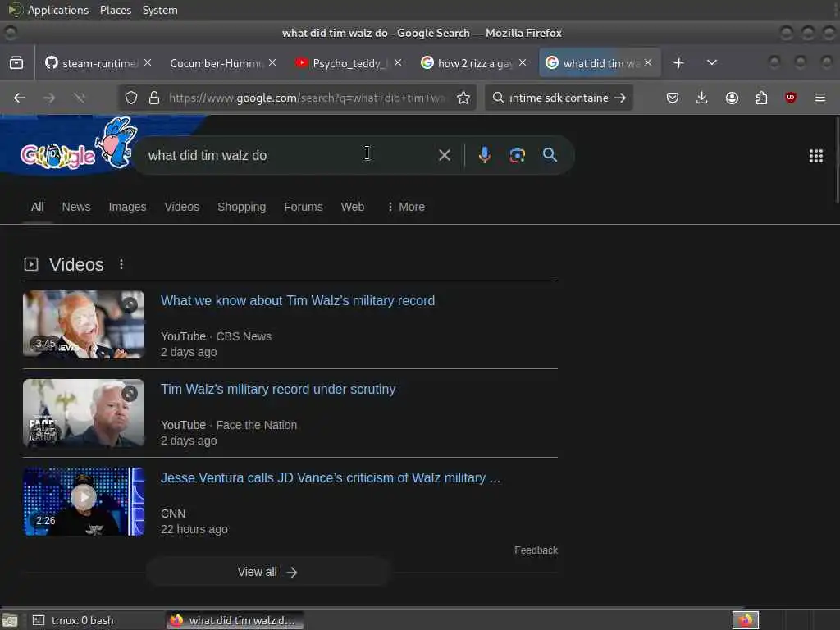This screenshot has width=840, height=630.
Task: Switch to Psycho_teddy YouTube tab
Action: click(x=348, y=62)
